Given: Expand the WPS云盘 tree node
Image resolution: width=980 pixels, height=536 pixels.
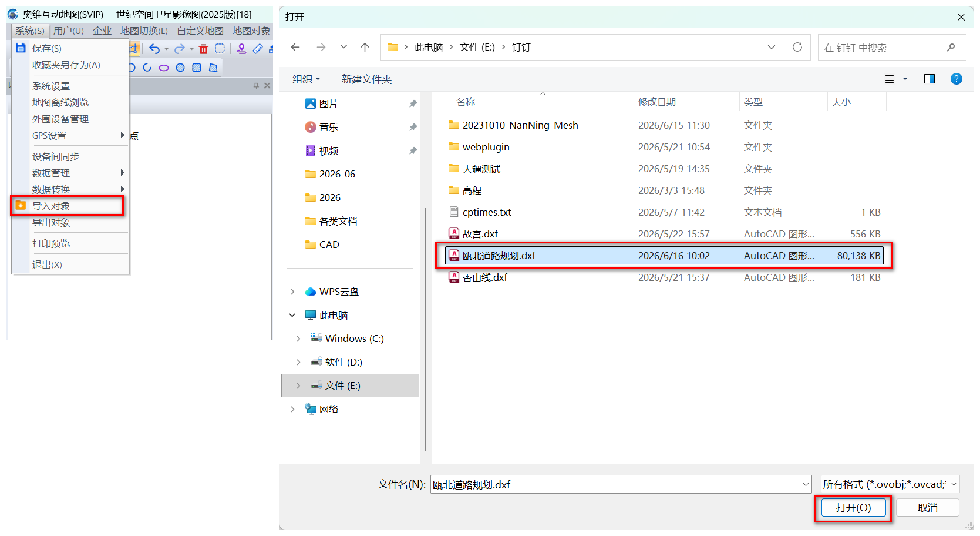Looking at the screenshot, I should [x=292, y=292].
